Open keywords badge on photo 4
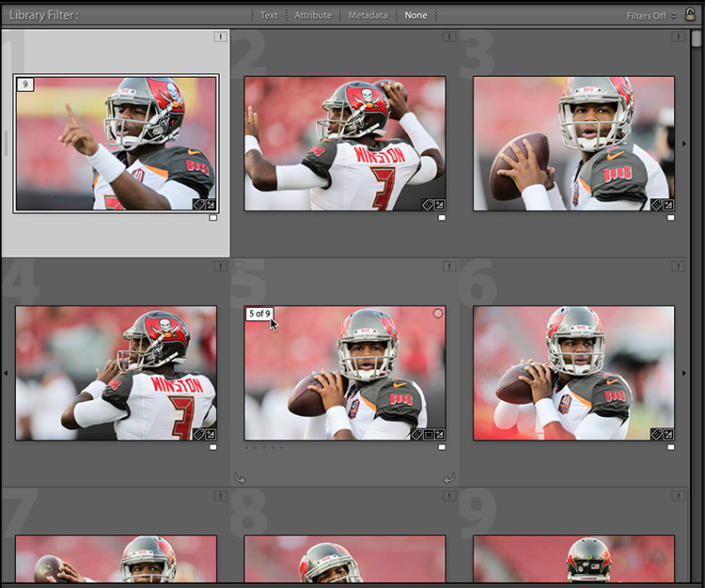Image resolution: width=705 pixels, height=588 pixels. [198, 434]
